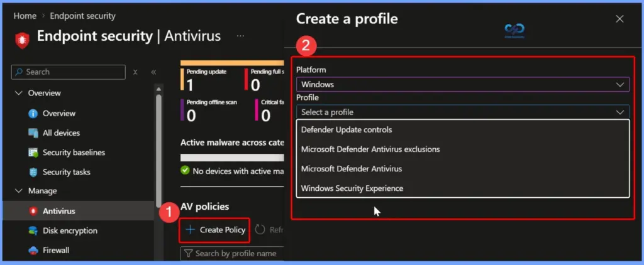The width and height of the screenshot is (644, 265).
Task: Click the Endpoint security shield icon
Action: (x=22, y=40)
